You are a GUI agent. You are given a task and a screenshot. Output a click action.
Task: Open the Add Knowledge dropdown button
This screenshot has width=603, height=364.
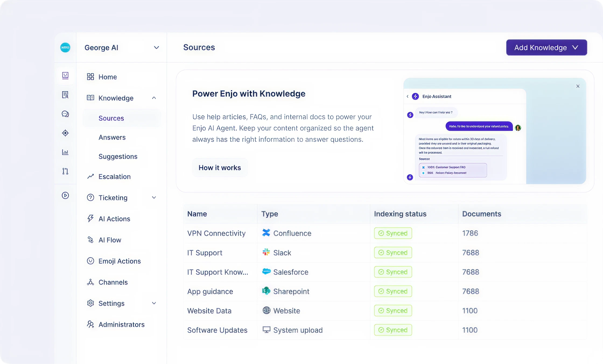point(546,48)
